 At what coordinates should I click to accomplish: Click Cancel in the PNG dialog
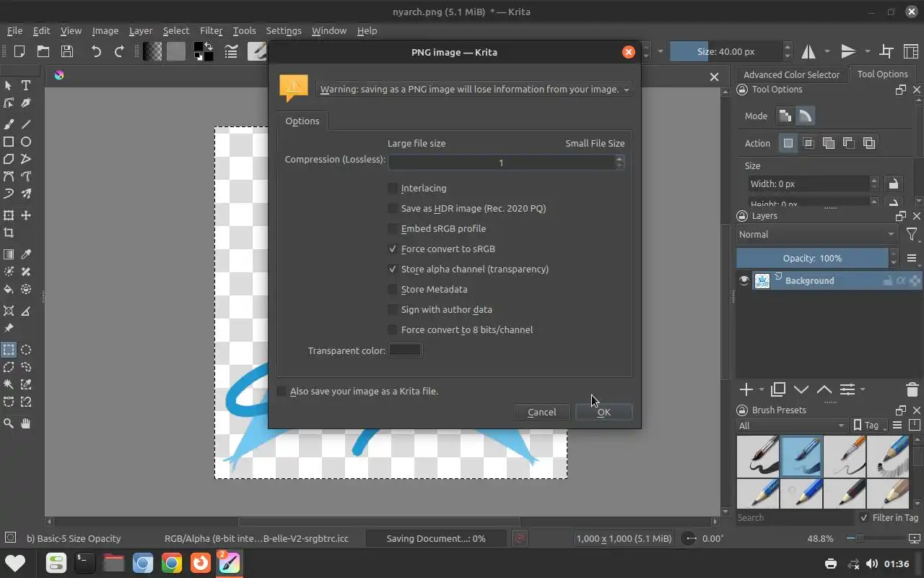(x=541, y=412)
